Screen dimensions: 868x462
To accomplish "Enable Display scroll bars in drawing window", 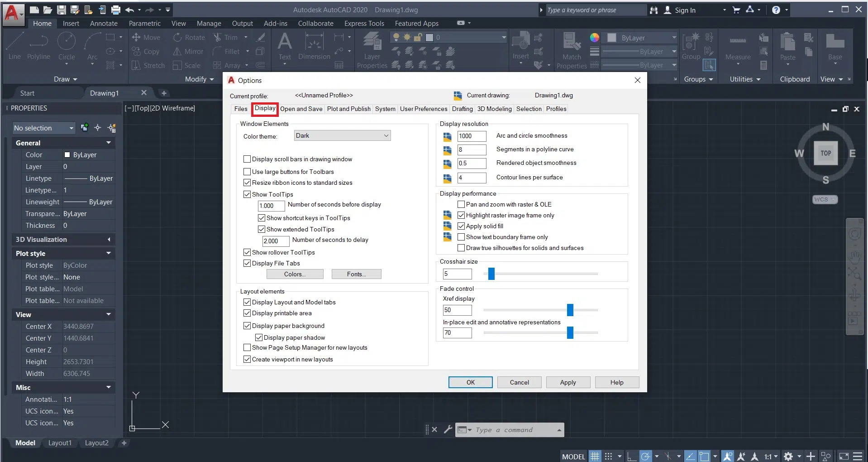I will (x=247, y=159).
